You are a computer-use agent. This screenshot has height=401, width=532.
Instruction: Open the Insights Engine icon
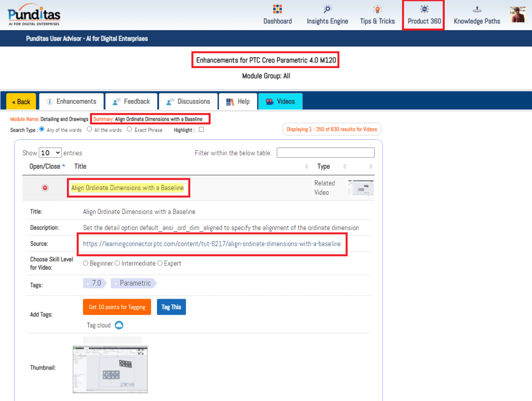327,9
